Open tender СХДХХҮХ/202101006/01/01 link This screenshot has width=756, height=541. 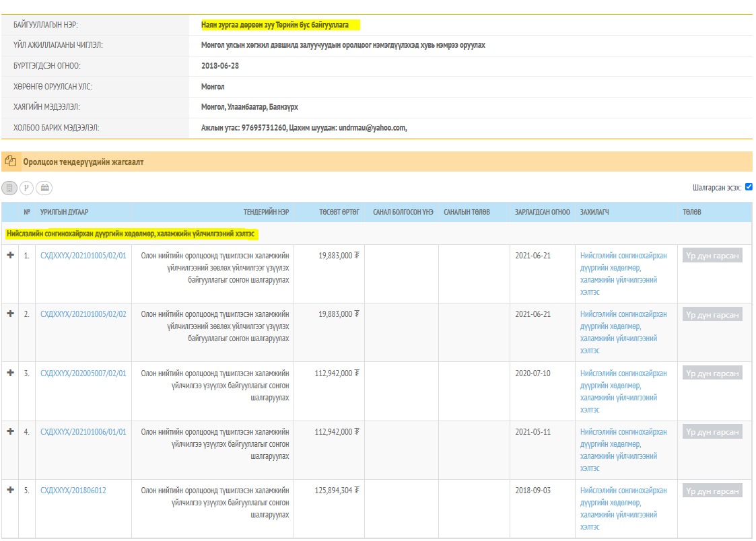(x=83, y=432)
